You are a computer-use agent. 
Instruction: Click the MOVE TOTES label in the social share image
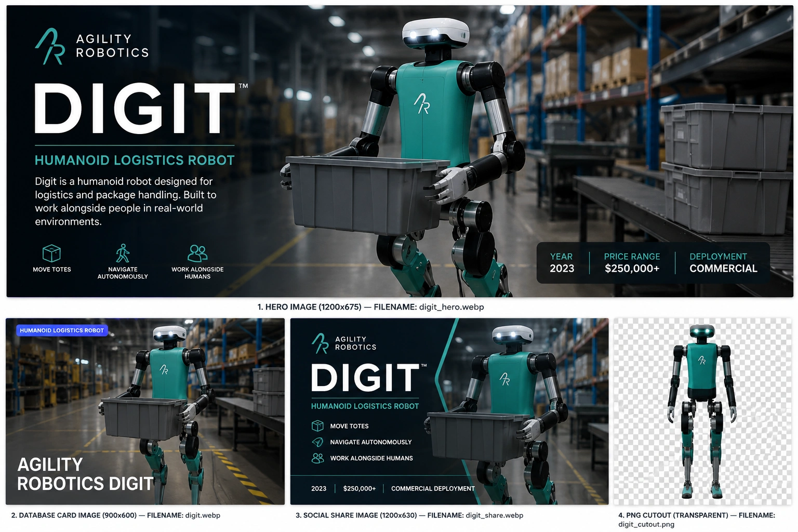click(349, 426)
